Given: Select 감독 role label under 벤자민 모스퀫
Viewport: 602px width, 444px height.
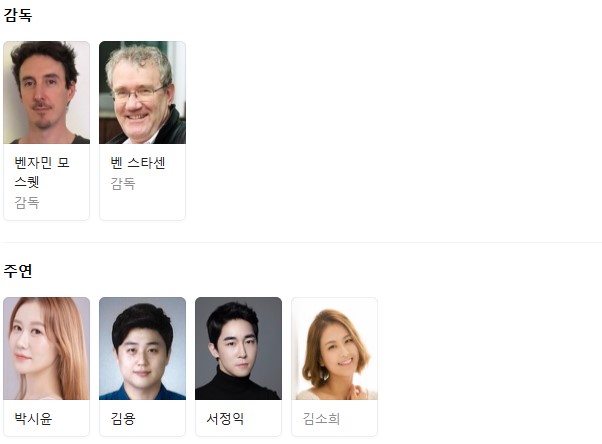Looking at the screenshot, I should click(x=27, y=202).
